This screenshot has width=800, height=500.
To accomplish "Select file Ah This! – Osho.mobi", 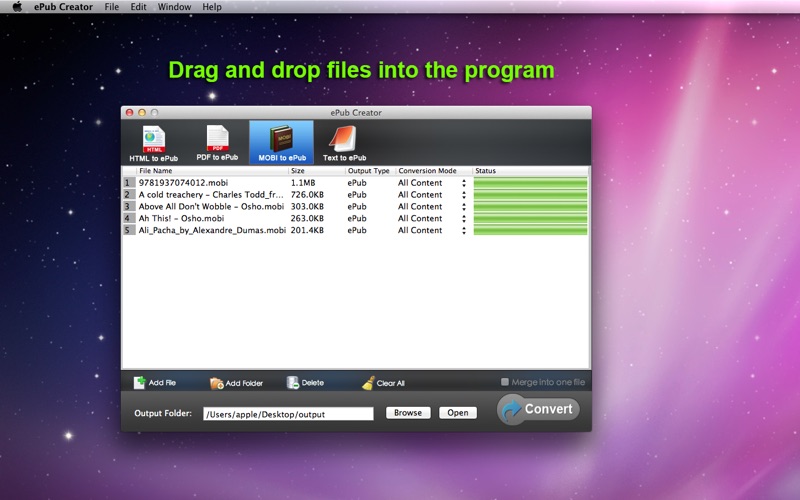I will (181, 218).
